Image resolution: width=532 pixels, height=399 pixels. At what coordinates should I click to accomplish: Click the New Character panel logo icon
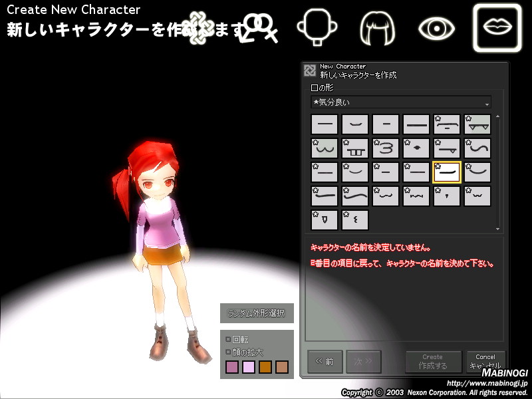pyautogui.click(x=310, y=70)
